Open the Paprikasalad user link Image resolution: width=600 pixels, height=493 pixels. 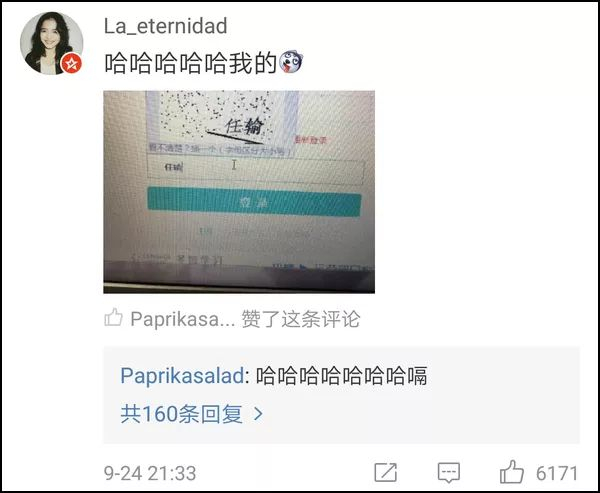pyautogui.click(x=182, y=375)
